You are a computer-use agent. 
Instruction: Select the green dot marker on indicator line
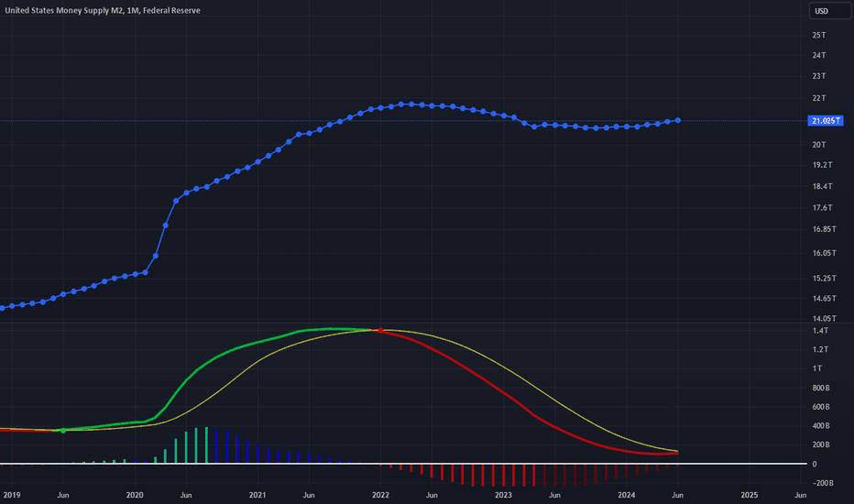point(63,431)
